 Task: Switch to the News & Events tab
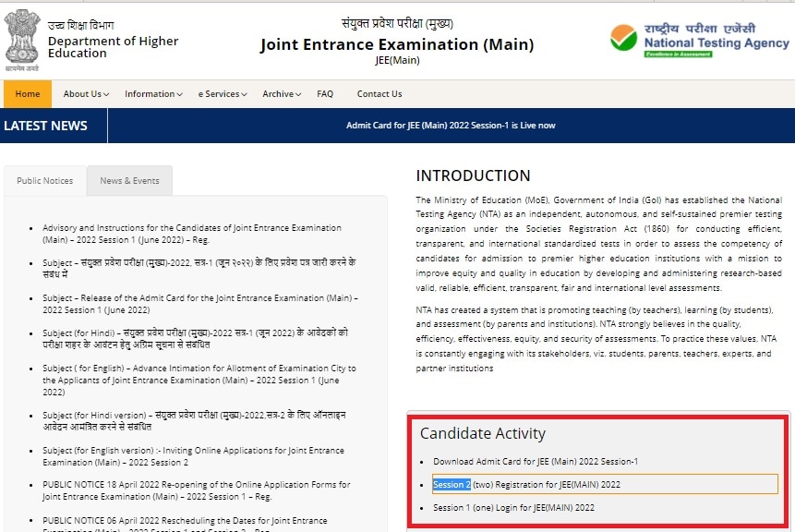[129, 181]
